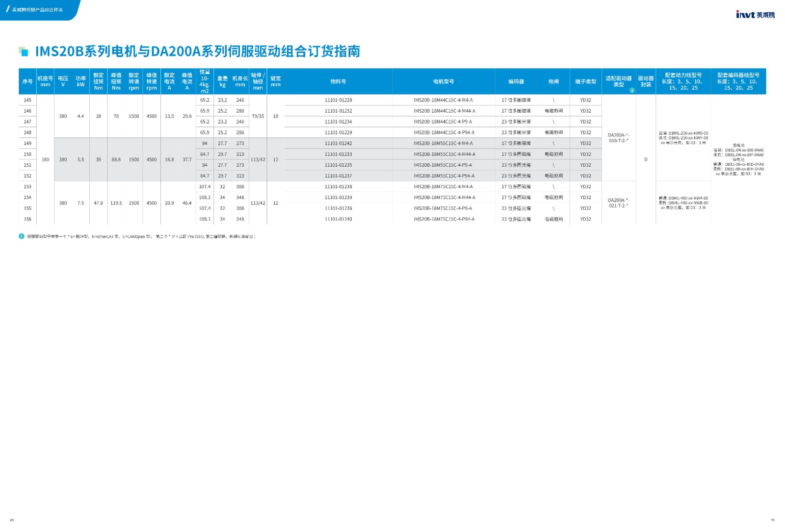
Task: Click the 端子类型 column header
Action: click(586, 81)
